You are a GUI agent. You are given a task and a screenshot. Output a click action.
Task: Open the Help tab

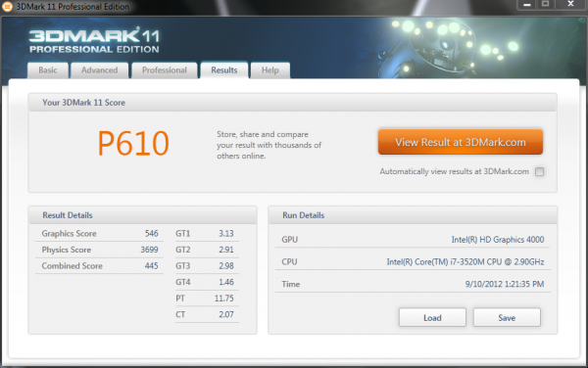[270, 70]
